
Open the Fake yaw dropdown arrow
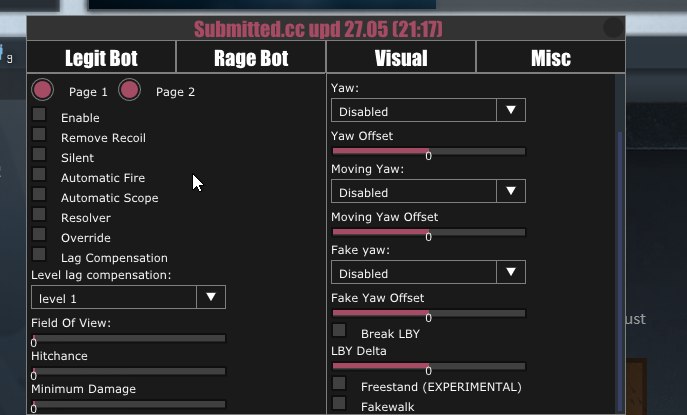(x=511, y=272)
